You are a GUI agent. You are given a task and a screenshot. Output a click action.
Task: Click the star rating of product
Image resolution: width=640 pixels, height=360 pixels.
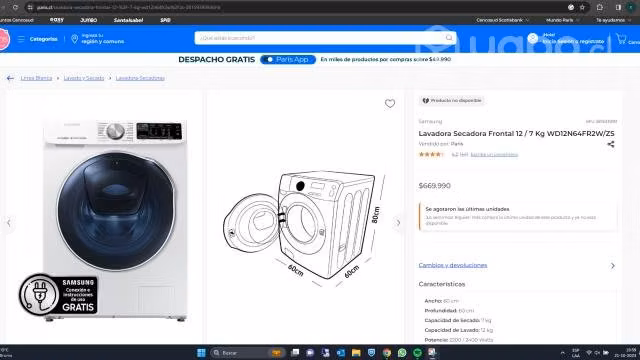(x=431, y=154)
